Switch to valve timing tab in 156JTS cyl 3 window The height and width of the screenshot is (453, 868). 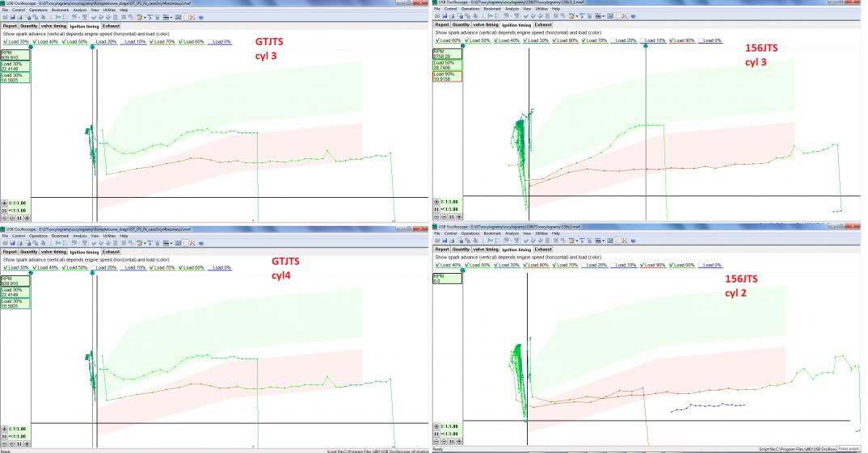coord(486,24)
